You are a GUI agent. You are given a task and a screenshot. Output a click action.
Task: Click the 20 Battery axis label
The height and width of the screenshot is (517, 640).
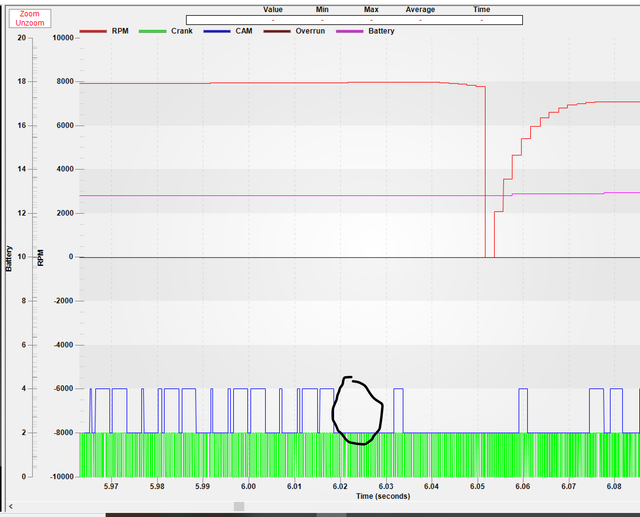(22, 38)
